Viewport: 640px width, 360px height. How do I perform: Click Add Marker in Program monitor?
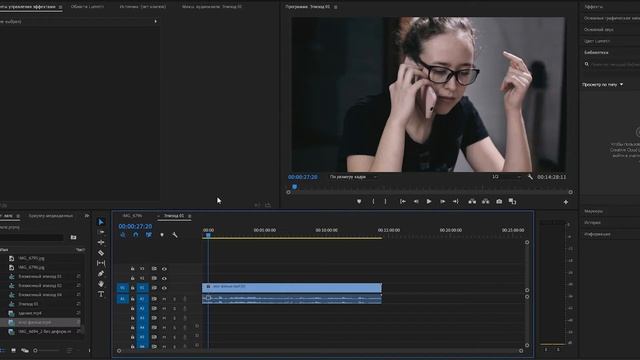(x=359, y=201)
